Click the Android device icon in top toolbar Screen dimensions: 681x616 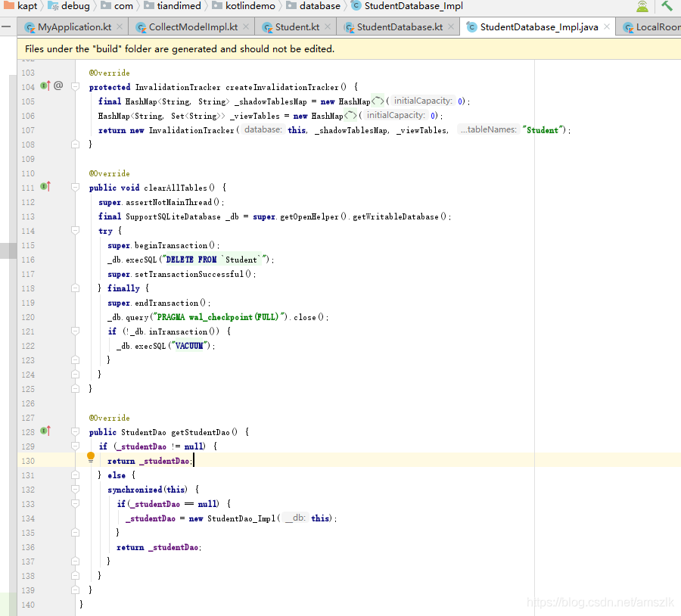click(x=642, y=6)
